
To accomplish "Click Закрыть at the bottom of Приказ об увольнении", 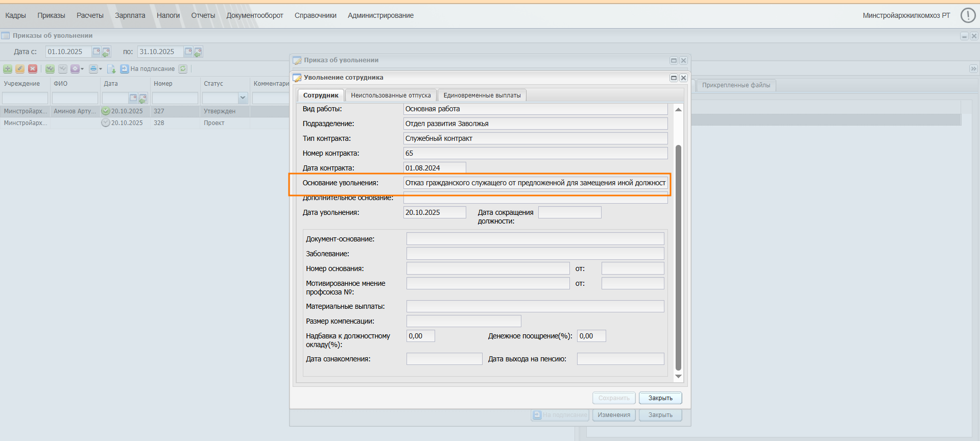I will tap(660, 415).
